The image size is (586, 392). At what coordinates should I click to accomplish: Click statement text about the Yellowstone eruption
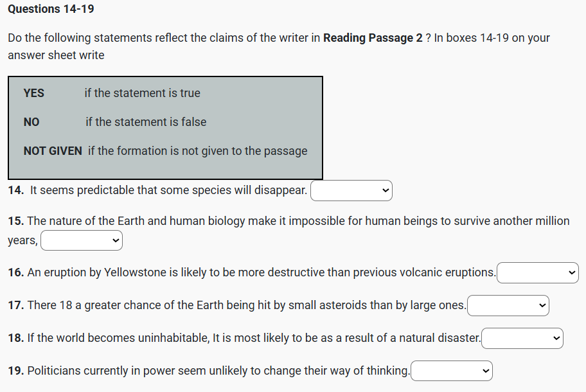tap(261, 272)
